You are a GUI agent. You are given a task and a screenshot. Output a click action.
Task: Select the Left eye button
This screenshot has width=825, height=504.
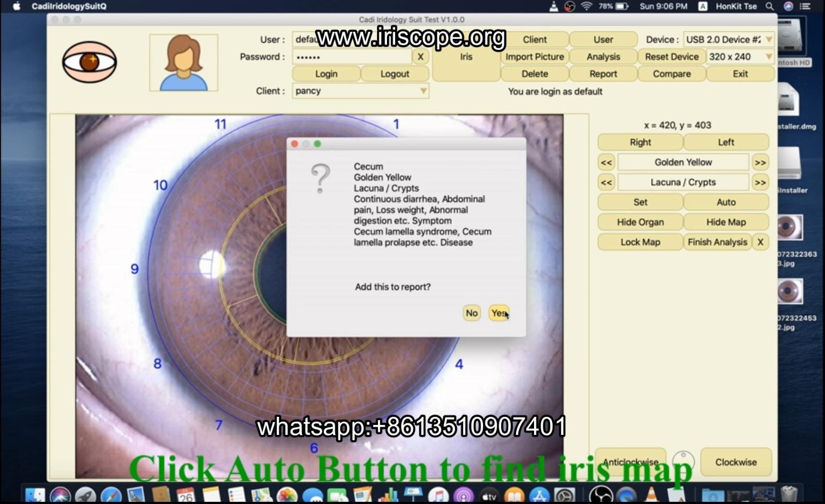[726, 143]
